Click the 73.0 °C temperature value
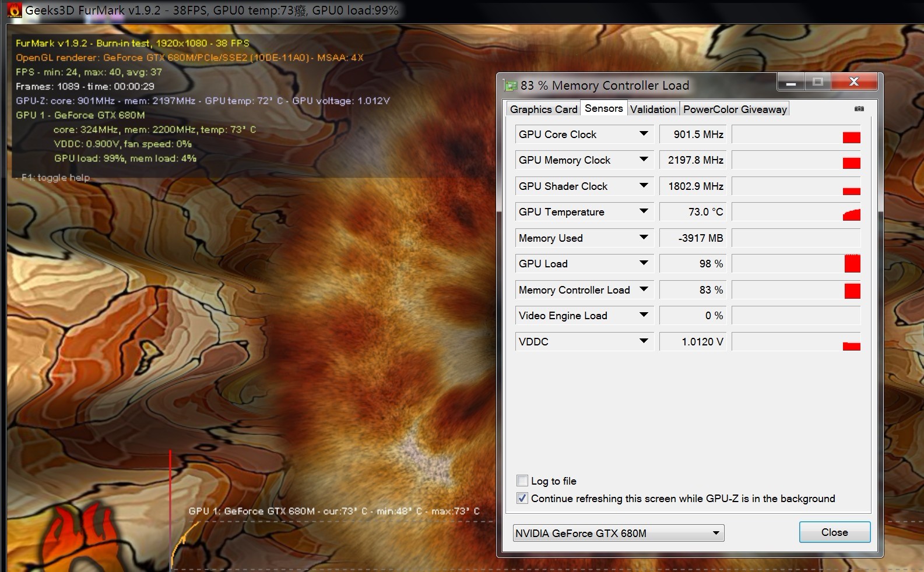924x572 pixels. (x=693, y=211)
